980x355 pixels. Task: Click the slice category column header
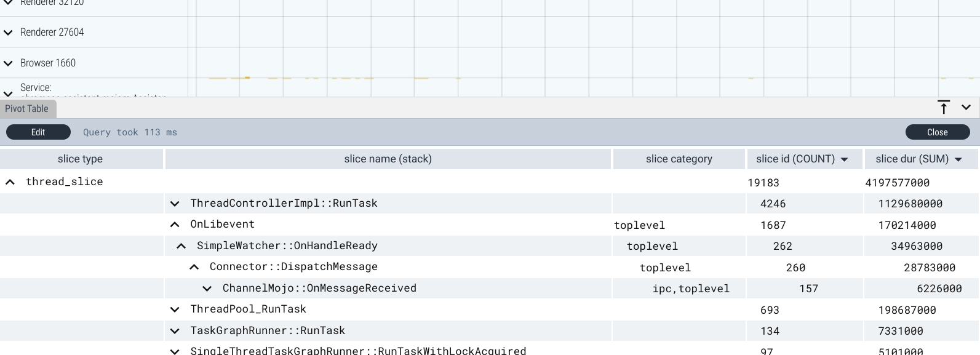pyautogui.click(x=679, y=159)
